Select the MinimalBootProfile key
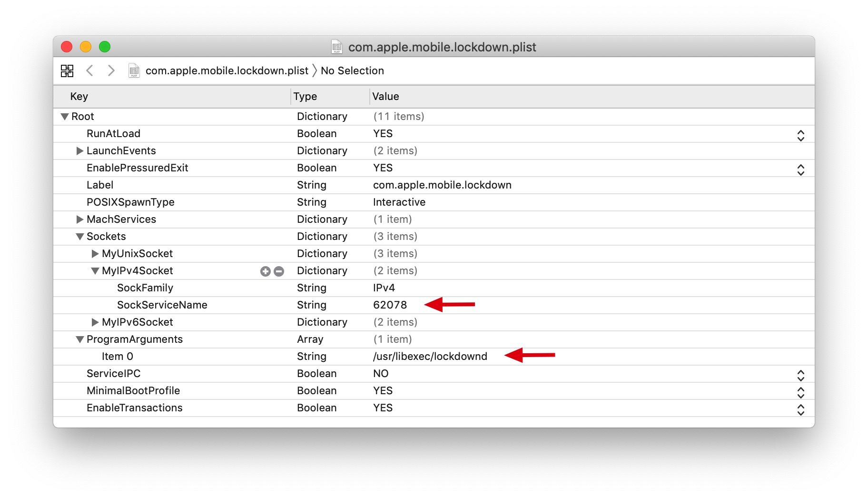868x498 pixels. click(133, 391)
